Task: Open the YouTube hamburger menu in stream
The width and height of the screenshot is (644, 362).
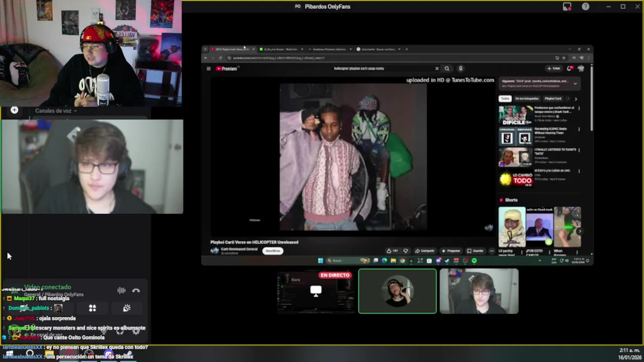Action: point(208,68)
